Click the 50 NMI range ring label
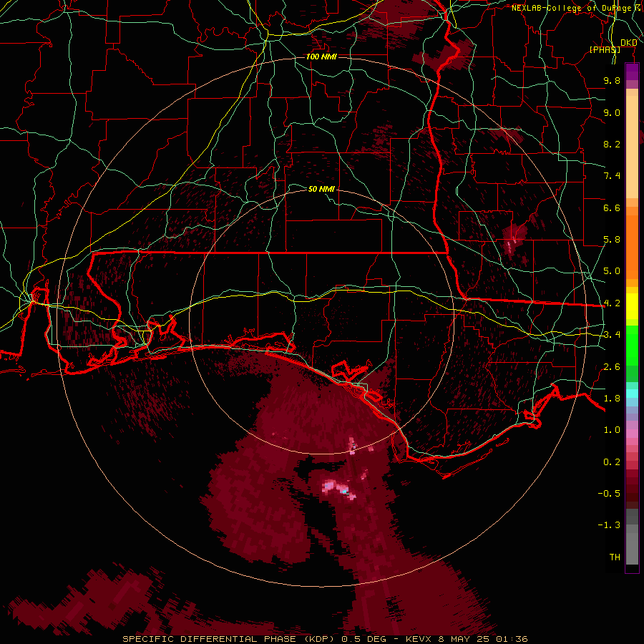The image size is (644, 644). coord(321,189)
